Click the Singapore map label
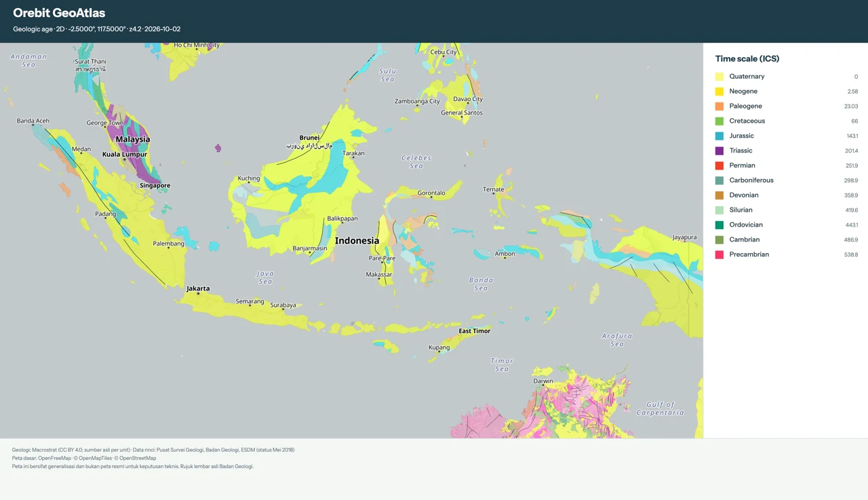 (155, 185)
